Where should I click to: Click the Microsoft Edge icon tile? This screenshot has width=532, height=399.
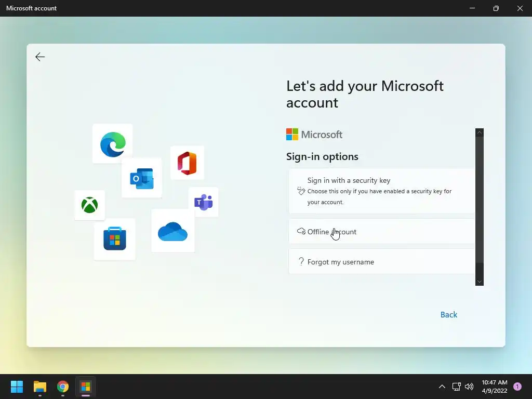click(113, 144)
